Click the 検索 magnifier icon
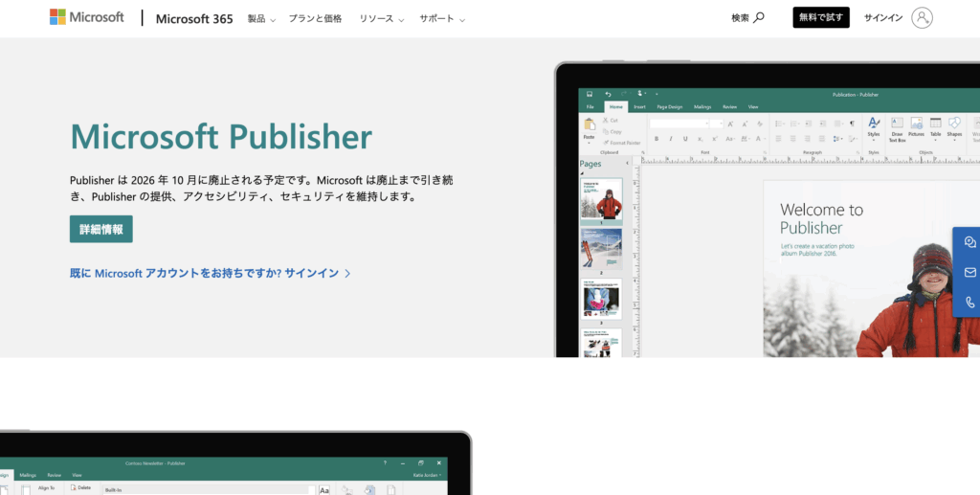Image resolution: width=980 pixels, height=495 pixels. [759, 17]
